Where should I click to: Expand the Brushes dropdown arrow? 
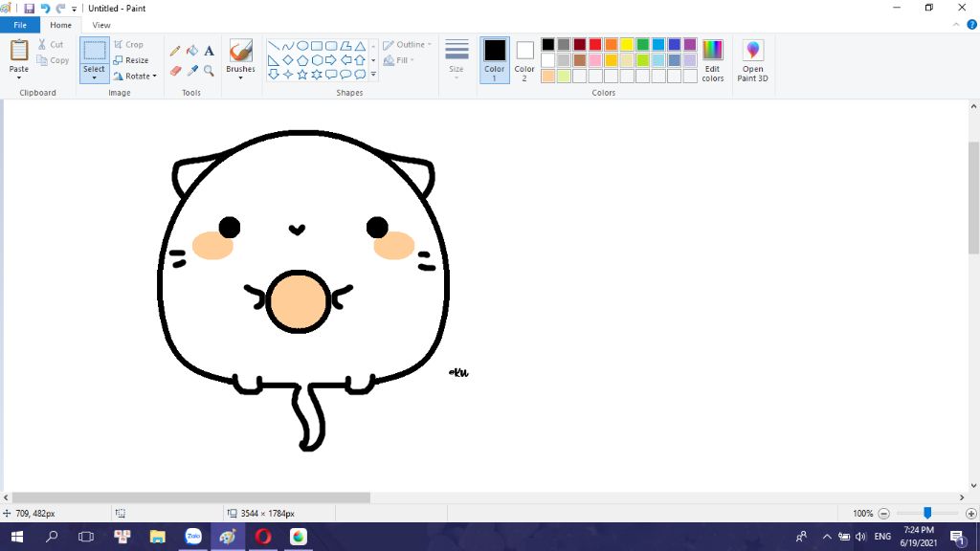click(x=240, y=78)
